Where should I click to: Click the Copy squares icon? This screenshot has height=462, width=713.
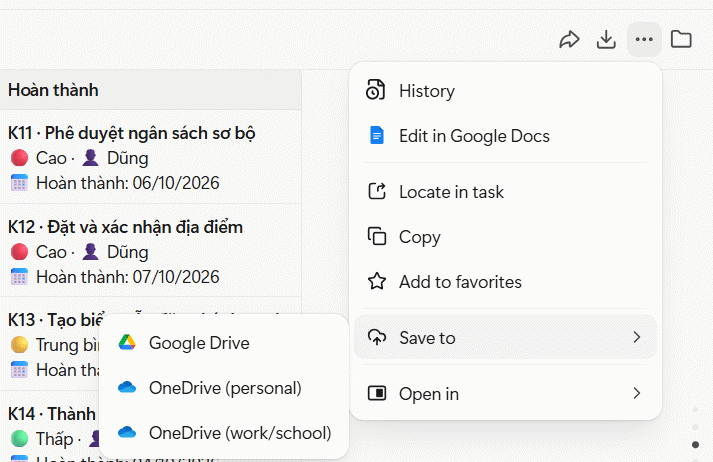[377, 236]
